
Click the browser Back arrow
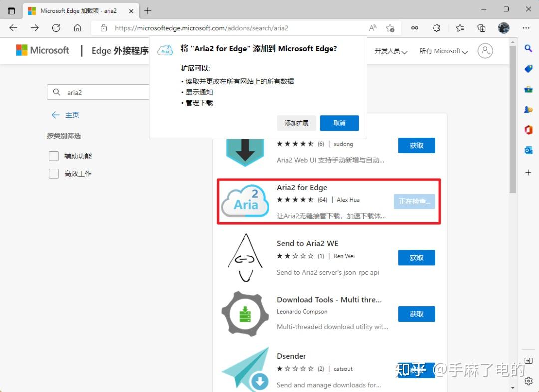coord(13,28)
